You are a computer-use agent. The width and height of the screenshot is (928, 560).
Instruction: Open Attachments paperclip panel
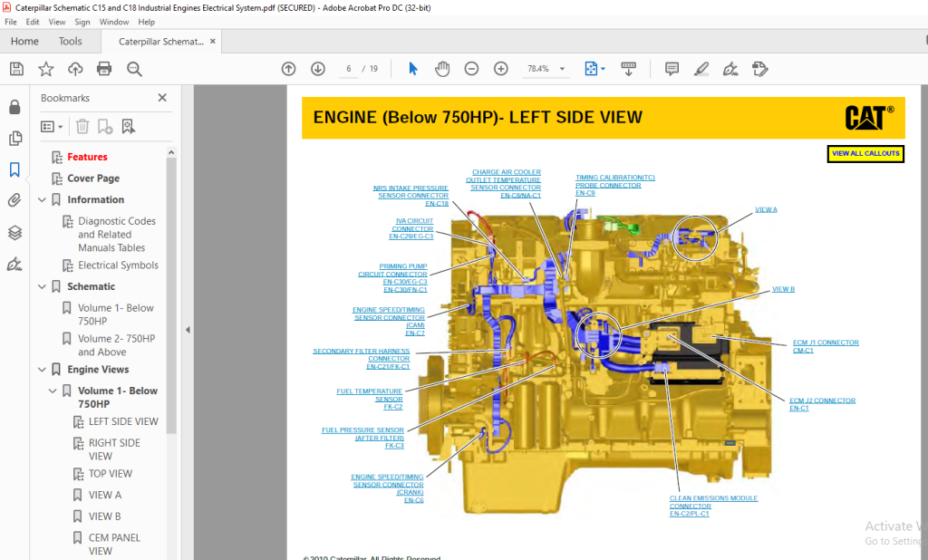[x=14, y=200]
